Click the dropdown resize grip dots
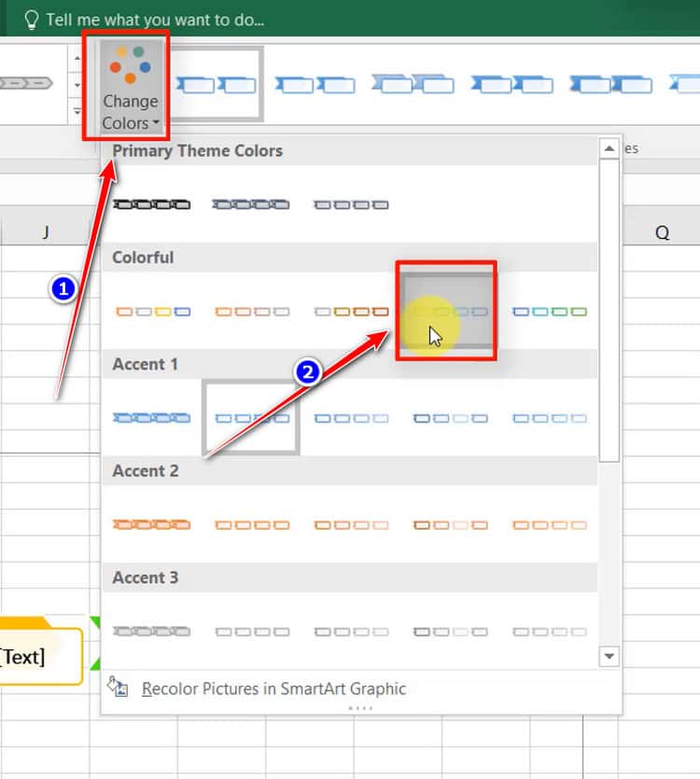Viewport: 700px width, 779px height. 361,708
